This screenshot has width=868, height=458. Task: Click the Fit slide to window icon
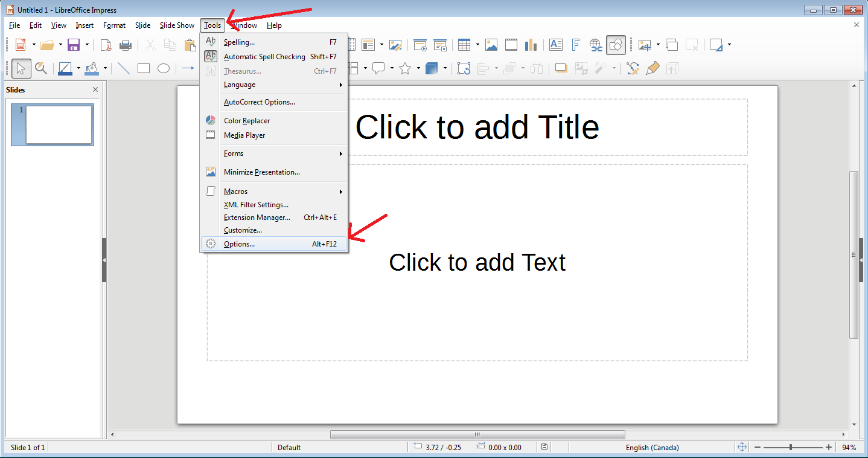tap(742, 447)
